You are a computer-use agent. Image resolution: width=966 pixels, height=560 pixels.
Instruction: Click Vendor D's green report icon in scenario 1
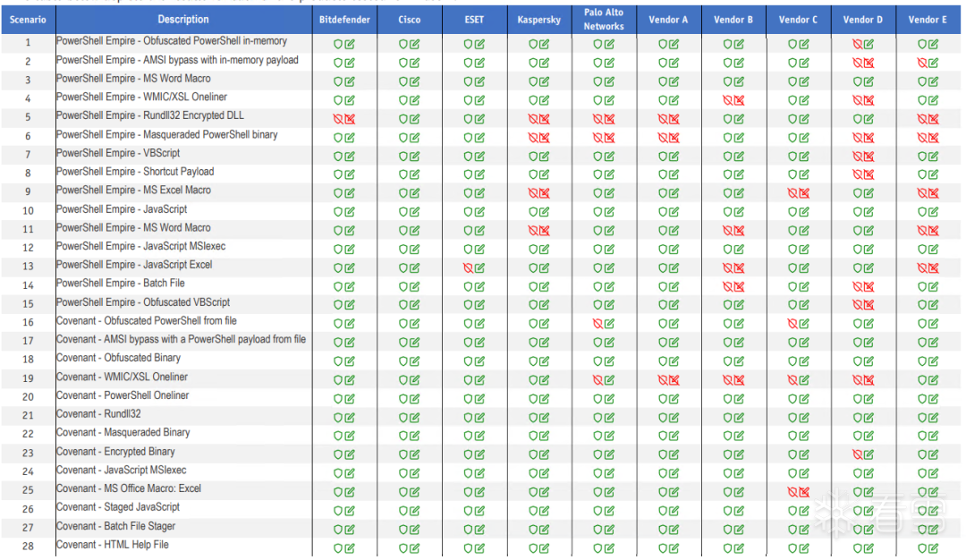coord(869,45)
